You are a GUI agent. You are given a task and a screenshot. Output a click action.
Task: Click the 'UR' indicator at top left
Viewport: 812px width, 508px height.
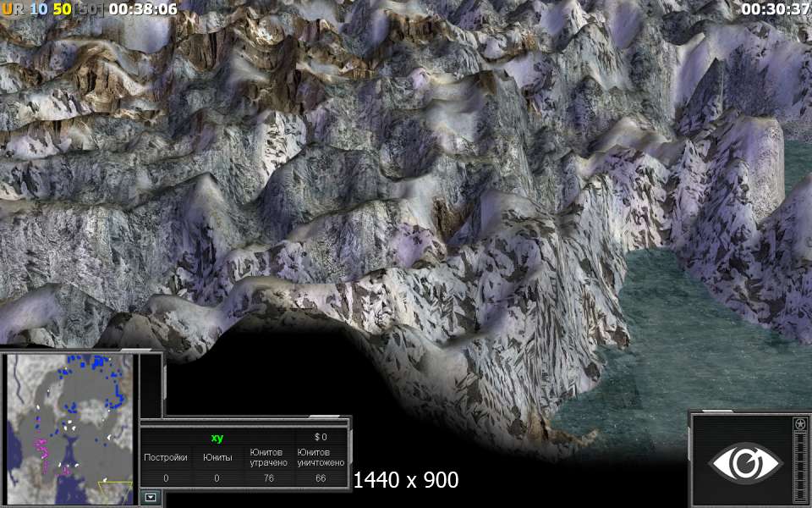pyautogui.click(x=13, y=8)
